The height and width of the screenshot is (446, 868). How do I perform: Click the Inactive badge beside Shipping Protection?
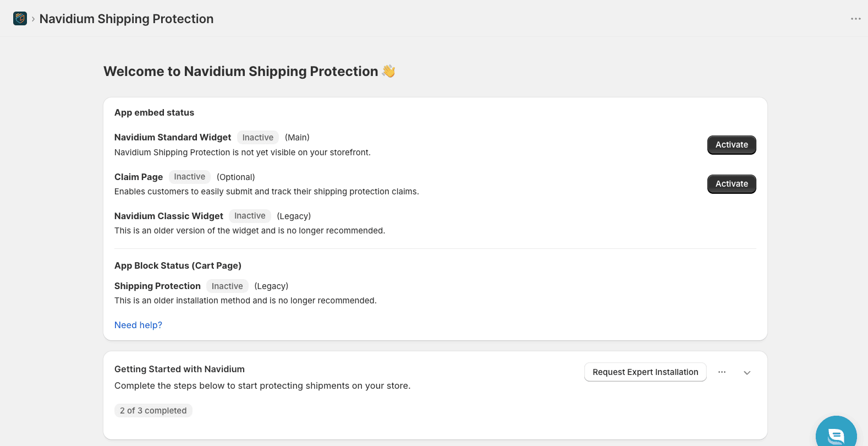click(x=227, y=286)
